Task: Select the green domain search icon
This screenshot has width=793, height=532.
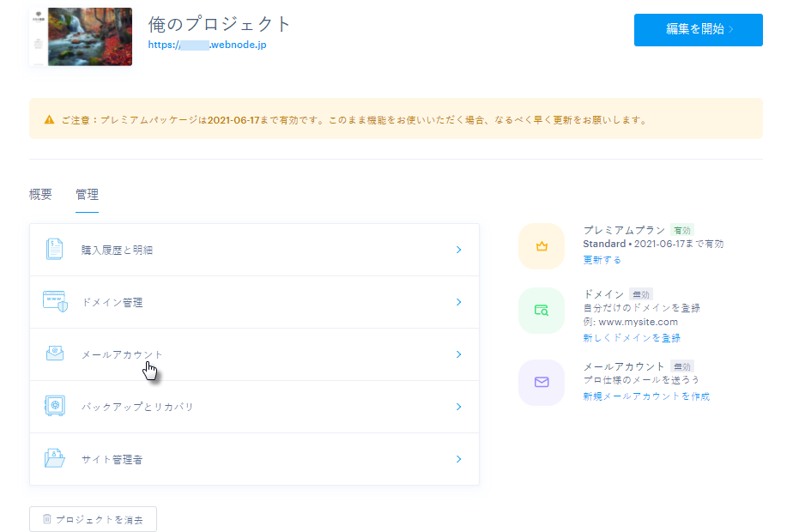Action: coord(541,309)
